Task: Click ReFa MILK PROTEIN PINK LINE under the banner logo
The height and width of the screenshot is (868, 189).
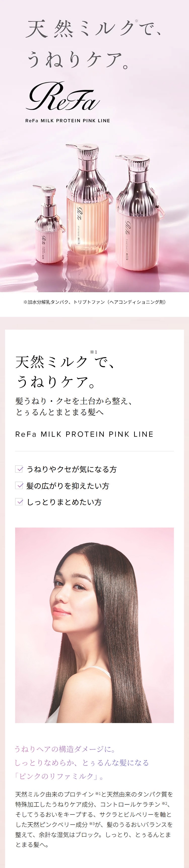Action: [x=68, y=121]
